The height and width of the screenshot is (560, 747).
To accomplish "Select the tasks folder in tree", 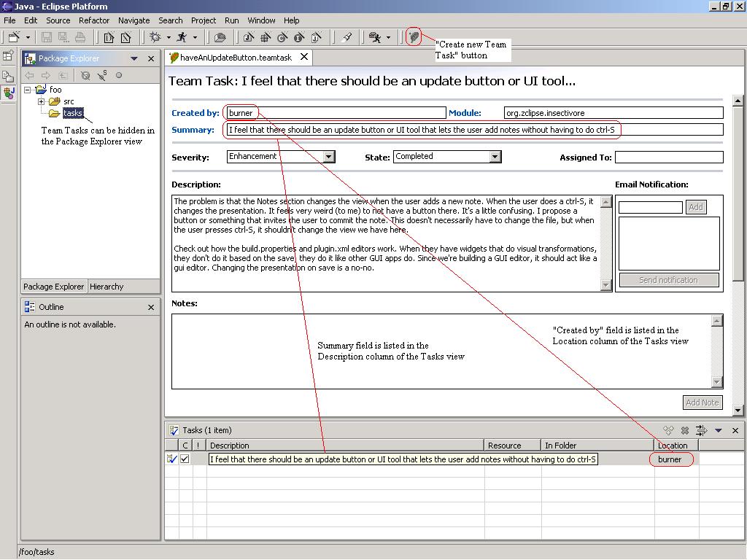I will [x=73, y=113].
